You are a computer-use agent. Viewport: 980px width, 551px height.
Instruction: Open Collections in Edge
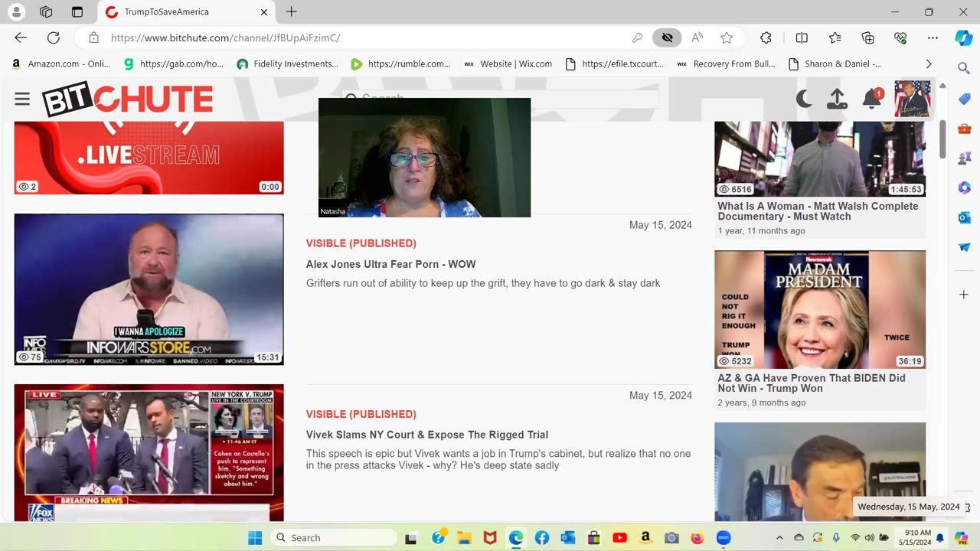click(867, 37)
